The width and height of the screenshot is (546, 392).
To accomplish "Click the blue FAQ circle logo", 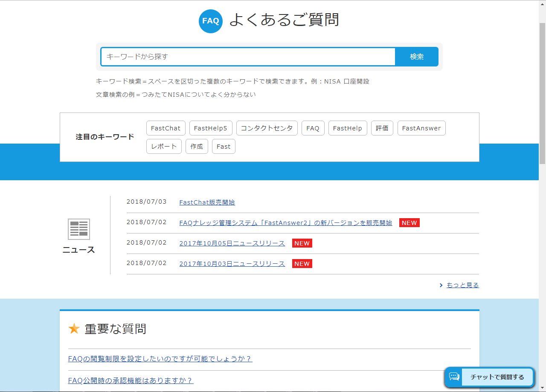I will 210,21.
